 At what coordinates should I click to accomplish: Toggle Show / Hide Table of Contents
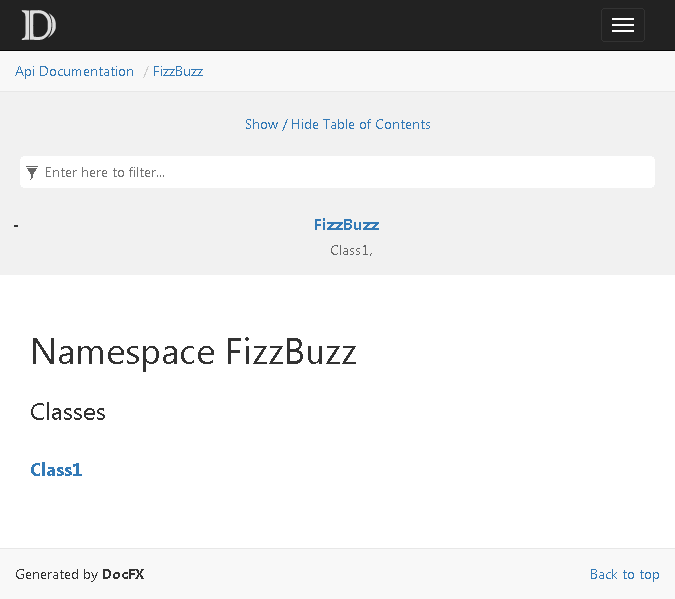(337, 124)
